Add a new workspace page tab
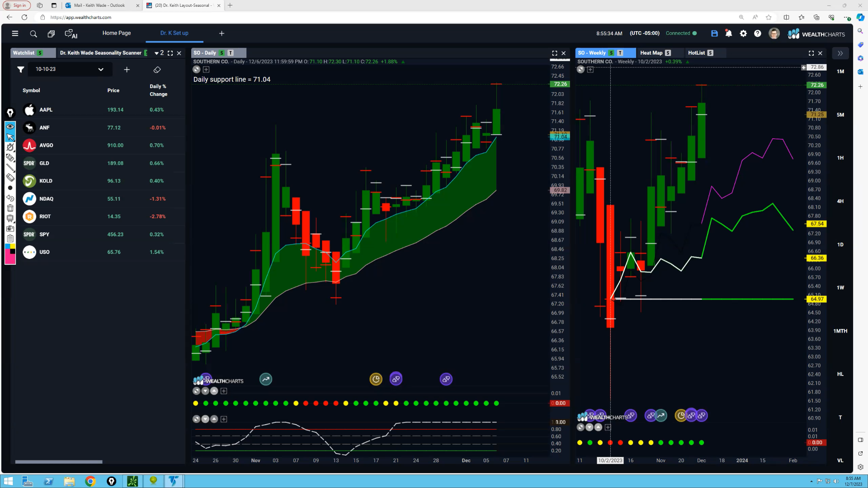The width and height of the screenshot is (868, 488). click(x=222, y=33)
